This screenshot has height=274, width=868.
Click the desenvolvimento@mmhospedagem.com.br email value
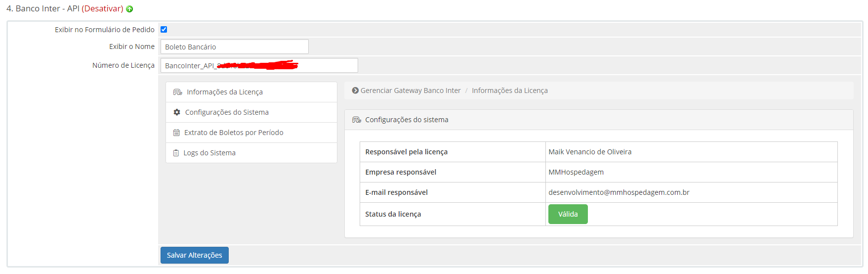pos(619,192)
